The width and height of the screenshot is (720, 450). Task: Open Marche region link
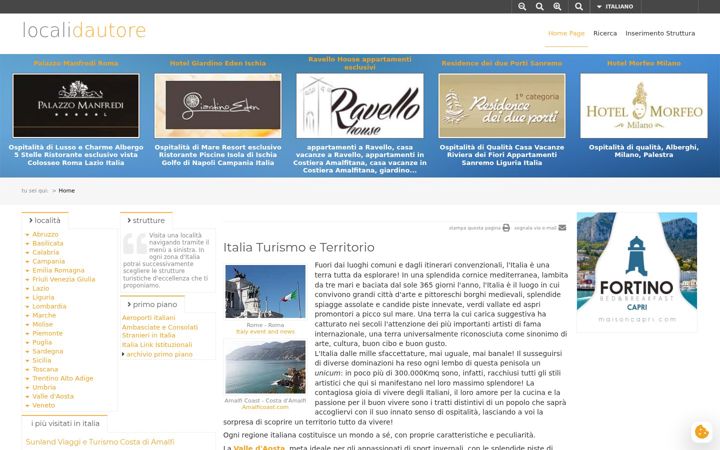click(x=44, y=315)
